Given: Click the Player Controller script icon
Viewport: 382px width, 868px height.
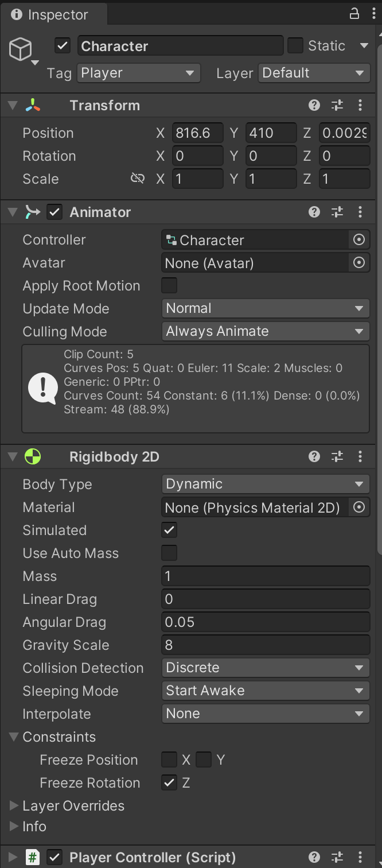Looking at the screenshot, I should (x=33, y=858).
